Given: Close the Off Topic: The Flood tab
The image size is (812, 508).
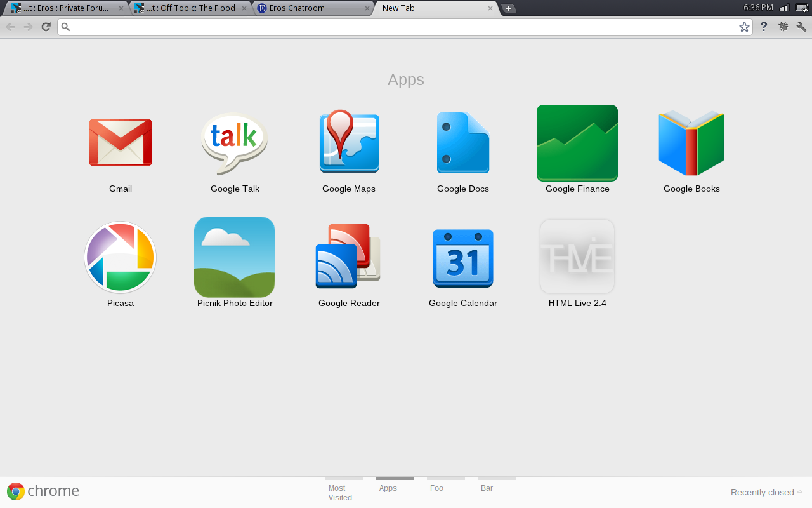Looking at the screenshot, I should pos(244,8).
